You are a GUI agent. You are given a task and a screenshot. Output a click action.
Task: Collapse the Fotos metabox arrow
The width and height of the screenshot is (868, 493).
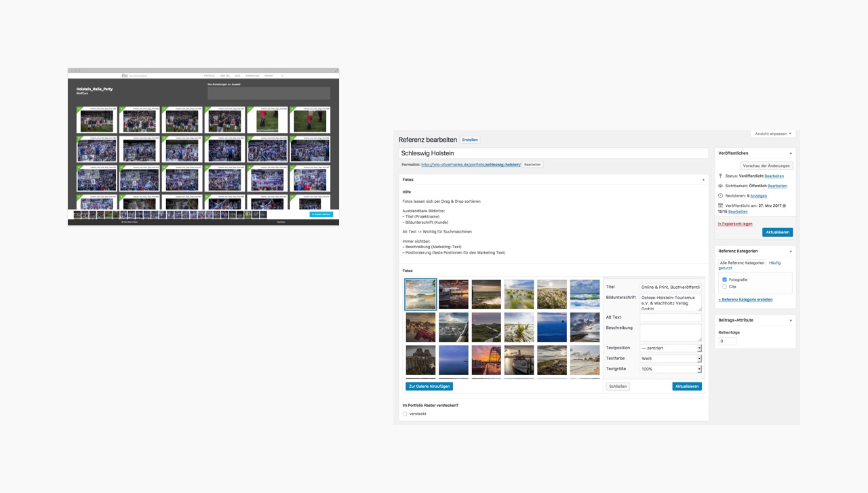click(x=703, y=180)
